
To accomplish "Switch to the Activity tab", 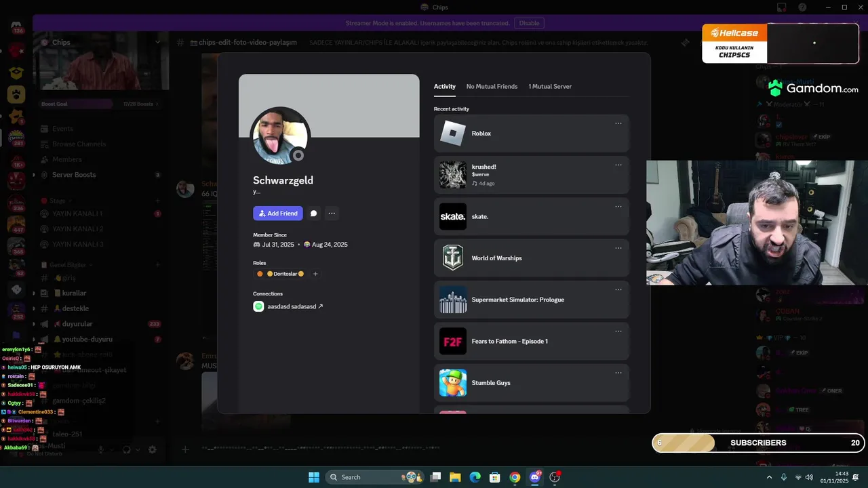I will [x=445, y=87].
